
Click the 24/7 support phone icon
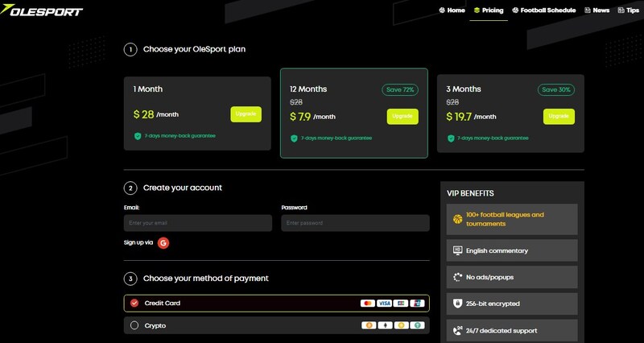[458, 330]
